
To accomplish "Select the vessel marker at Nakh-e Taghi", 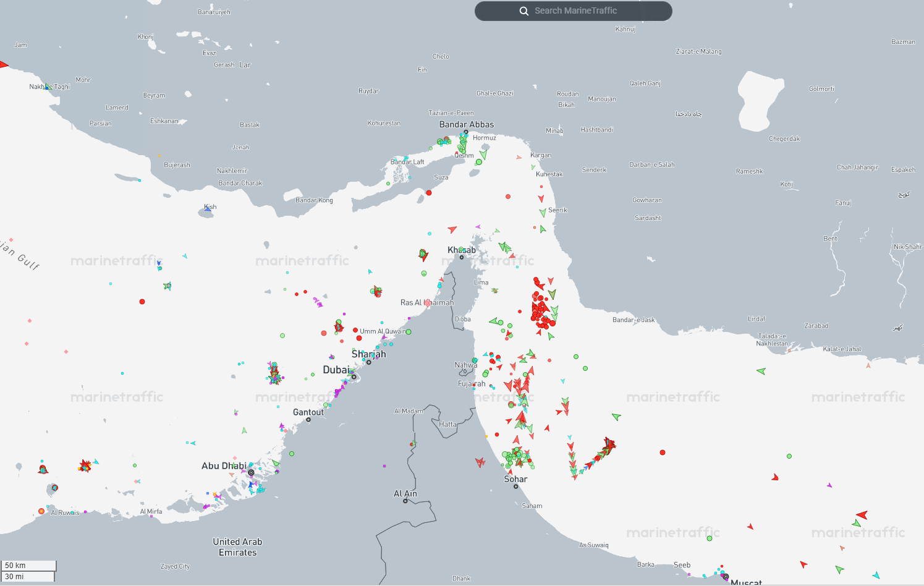I will coord(48,87).
